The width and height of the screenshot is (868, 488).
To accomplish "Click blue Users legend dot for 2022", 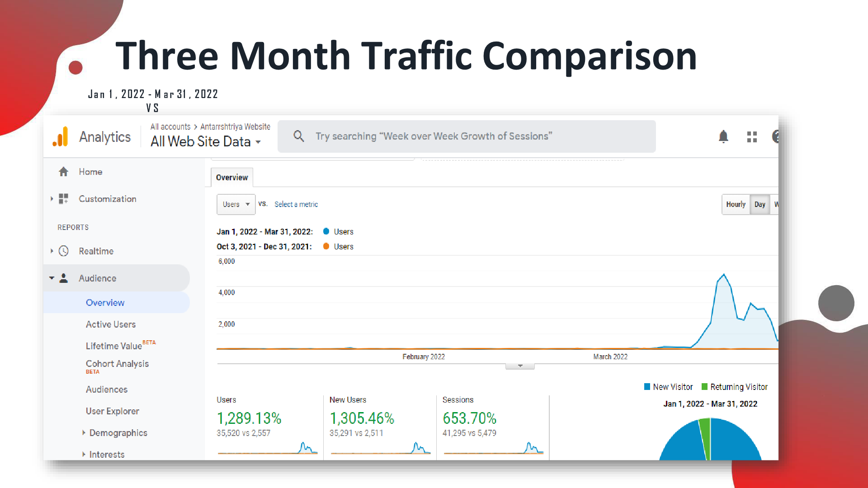I will [x=326, y=231].
